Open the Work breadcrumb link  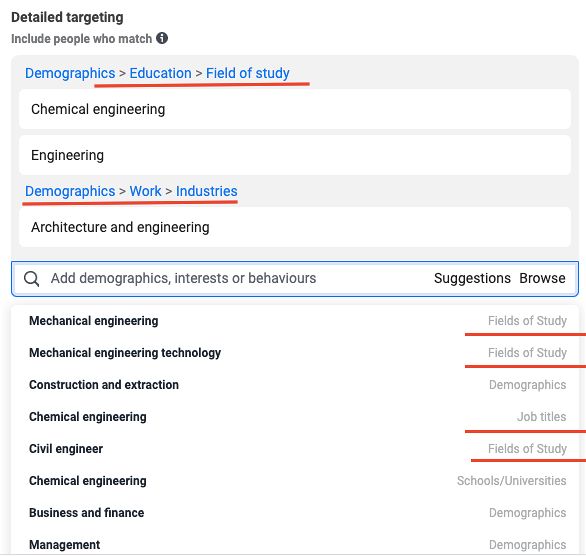click(145, 191)
